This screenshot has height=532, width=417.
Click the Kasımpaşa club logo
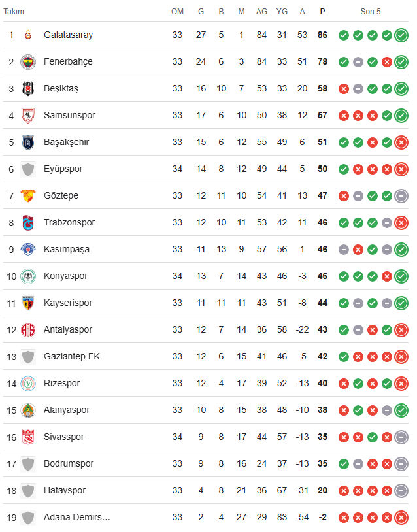(x=28, y=249)
